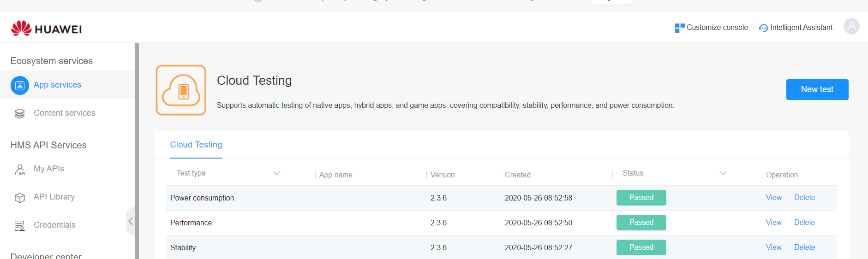Viewport: 868px width, 259px height.
Task: Select the Performance test row
Action: click(x=501, y=223)
